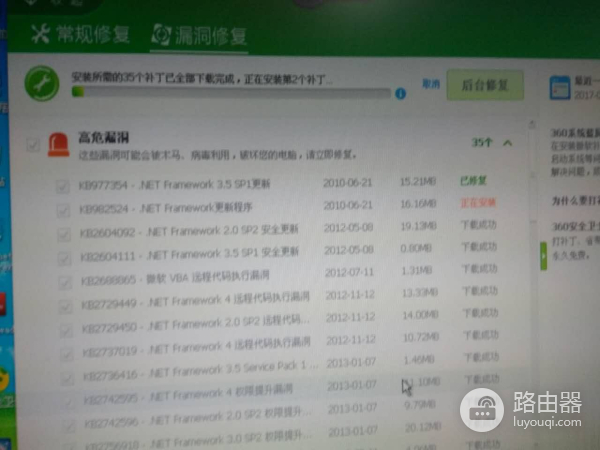This screenshot has width=600, height=450.
Task: Select the KB2729449 .NET Framework 4 row text
Action: (196, 300)
